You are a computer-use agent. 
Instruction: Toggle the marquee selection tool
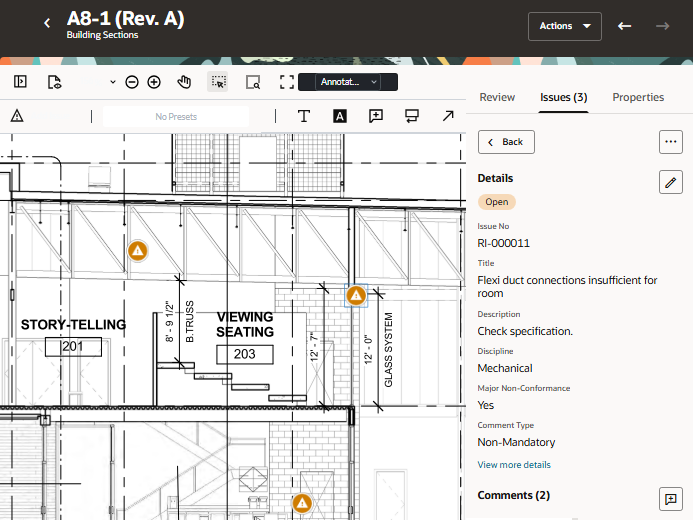pos(218,82)
